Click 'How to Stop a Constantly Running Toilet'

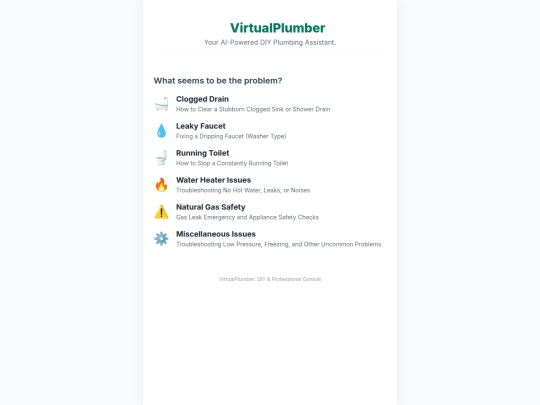tap(232, 163)
